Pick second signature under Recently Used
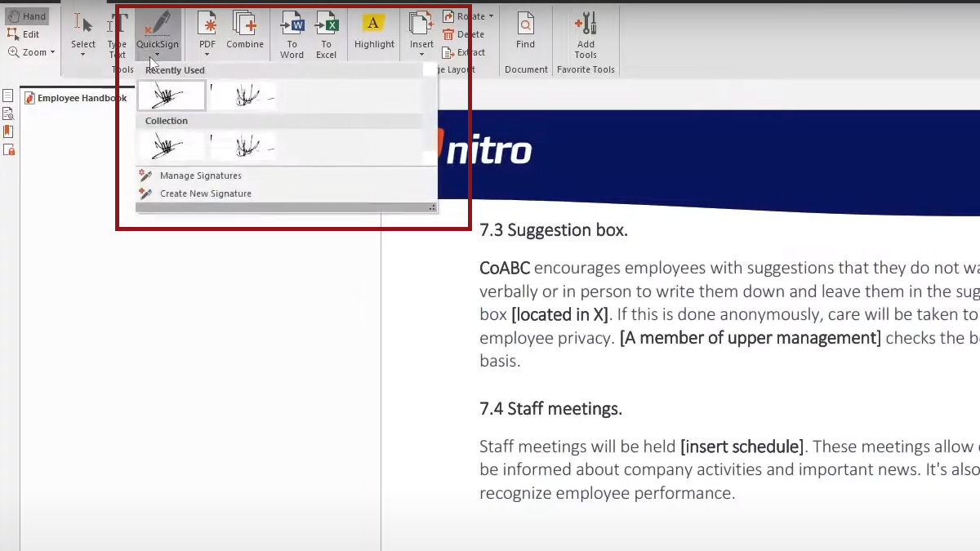Viewport: 980px width, 551px height. click(x=243, y=96)
